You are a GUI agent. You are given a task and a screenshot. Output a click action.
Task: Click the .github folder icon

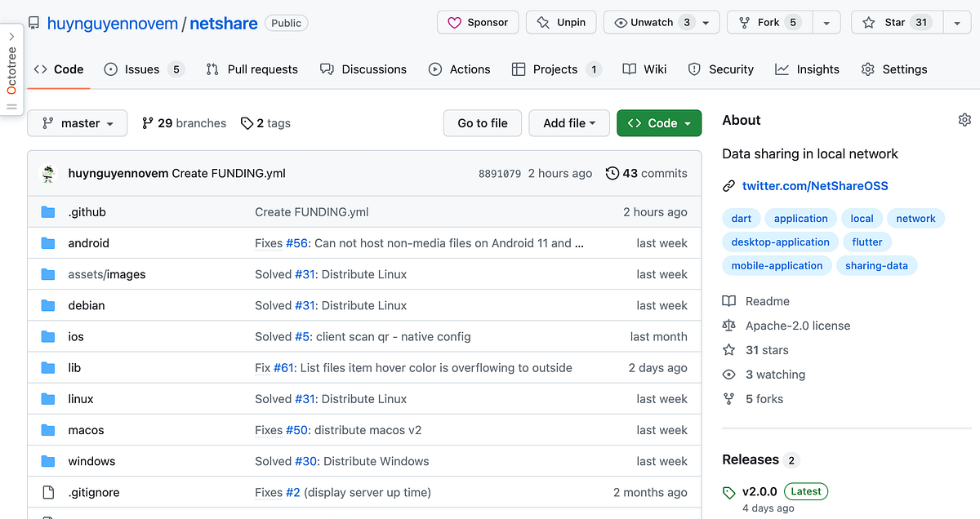click(x=48, y=212)
